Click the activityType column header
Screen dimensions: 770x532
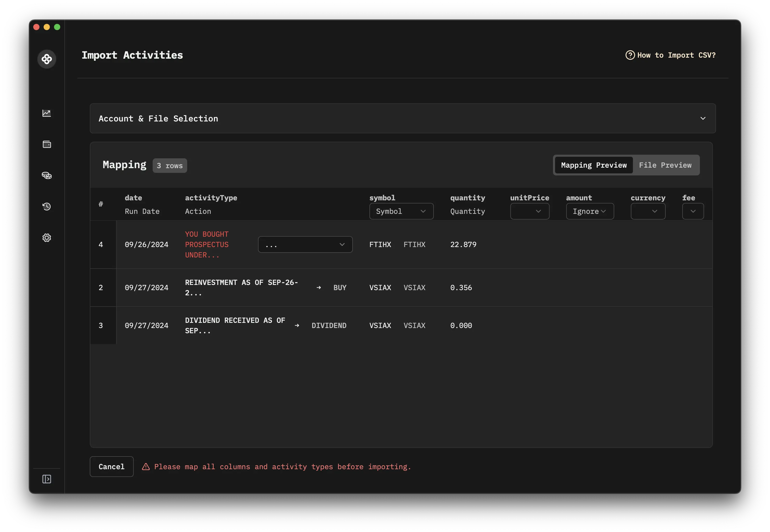tap(211, 198)
